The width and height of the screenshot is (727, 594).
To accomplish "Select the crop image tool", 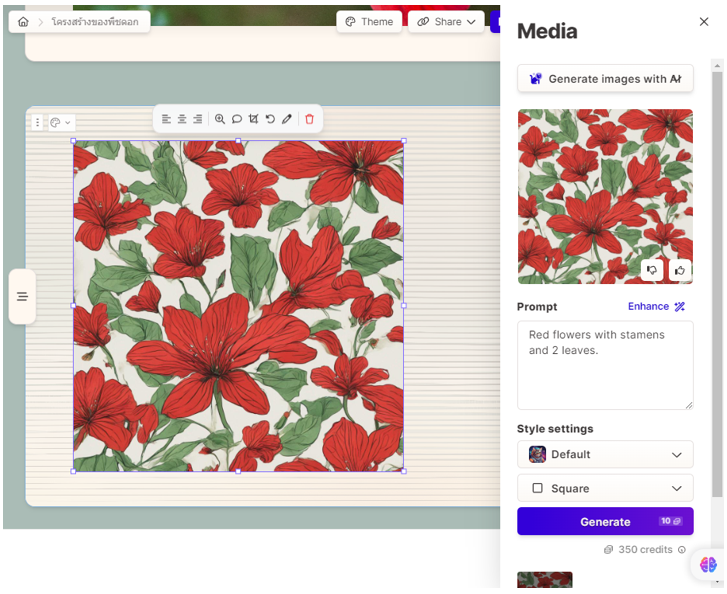I will [x=253, y=119].
